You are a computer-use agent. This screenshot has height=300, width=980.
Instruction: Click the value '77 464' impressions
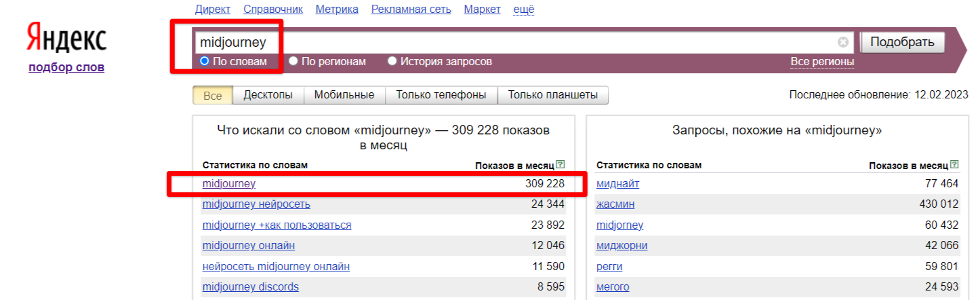(x=942, y=184)
